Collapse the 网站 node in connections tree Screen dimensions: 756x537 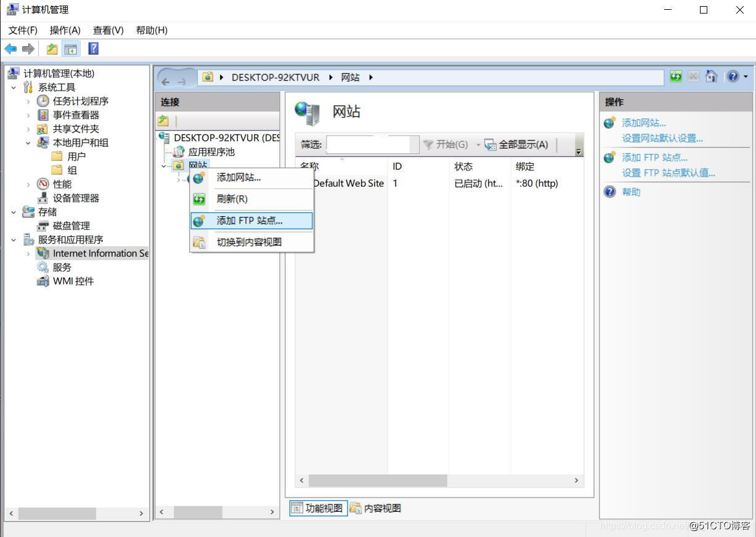pos(164,166)
